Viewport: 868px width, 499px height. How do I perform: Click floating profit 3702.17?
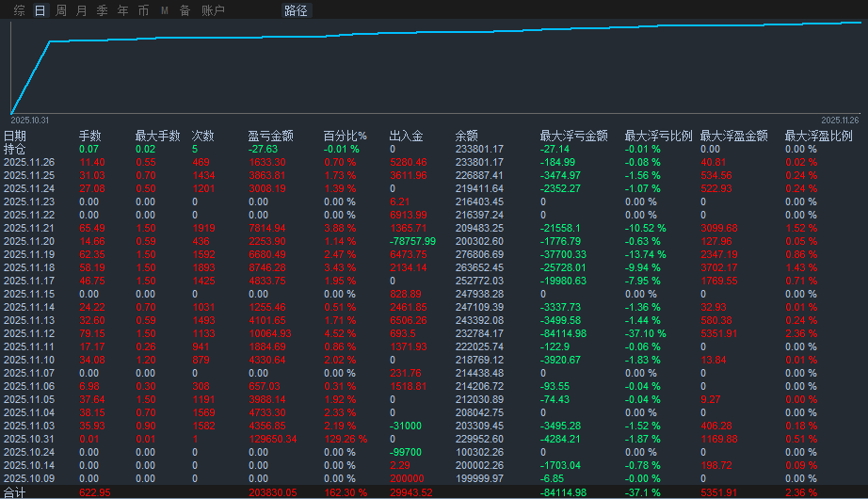(x=719, y=268)
